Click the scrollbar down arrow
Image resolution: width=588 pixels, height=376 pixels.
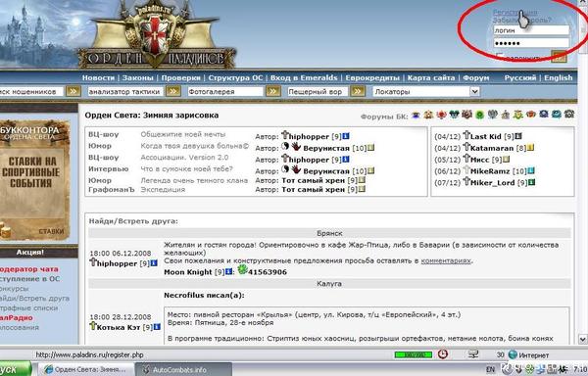click(x=583, y=340)
